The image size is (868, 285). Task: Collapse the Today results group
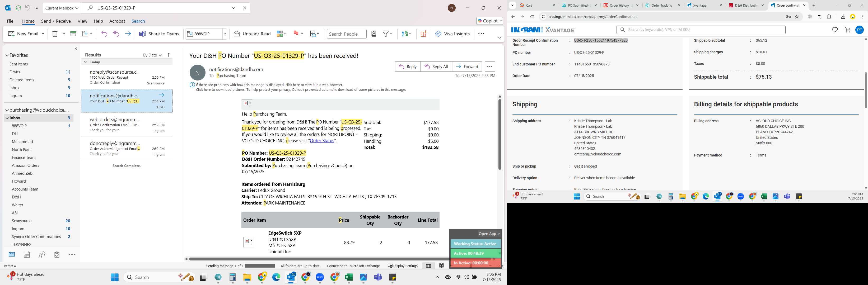click(x=85, y=62)
